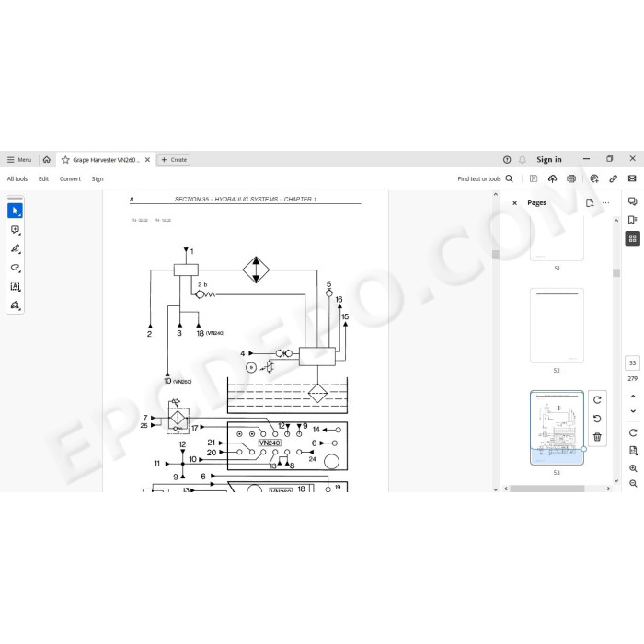
Task: Click the Print icon
Action: [571, 178]
